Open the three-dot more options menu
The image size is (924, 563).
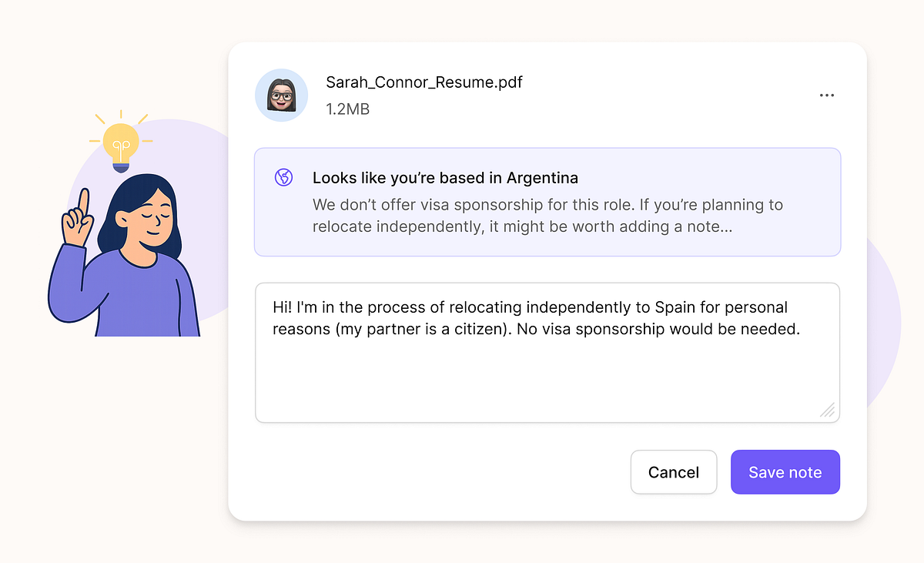[x=827, y=96]
